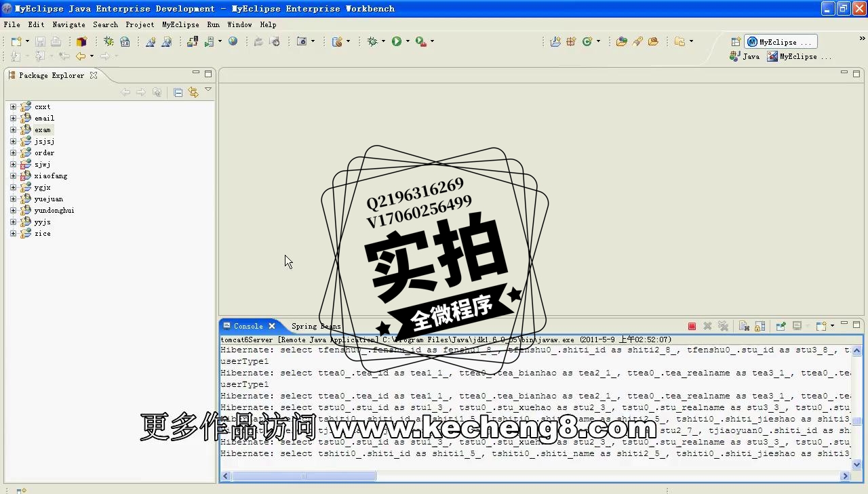The image size is (868, 494).
Task: Click the Open Perspective icon
Action: [736, 42]
